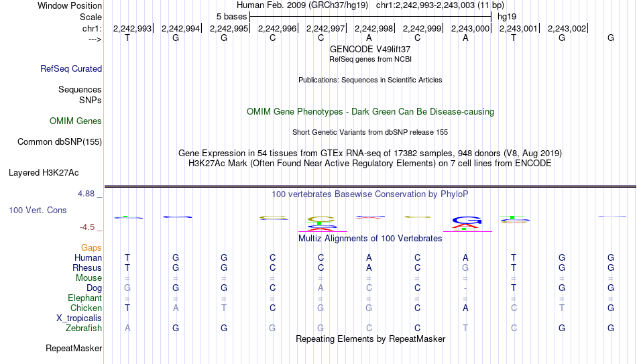Click the X_tropicalis species label
The width and height of the screenshot is (637, 364).
click(x=79, y=318)
